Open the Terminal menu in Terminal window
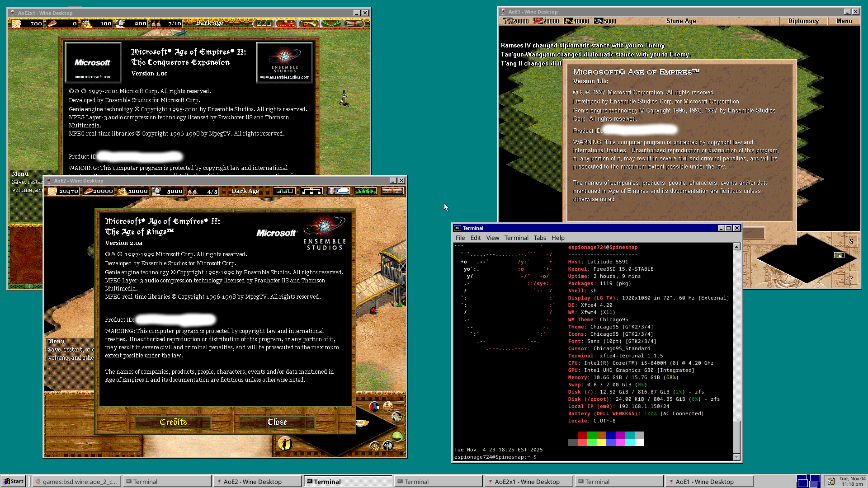The width and height of the screenshot is (868, 488). tap(516, 238)
